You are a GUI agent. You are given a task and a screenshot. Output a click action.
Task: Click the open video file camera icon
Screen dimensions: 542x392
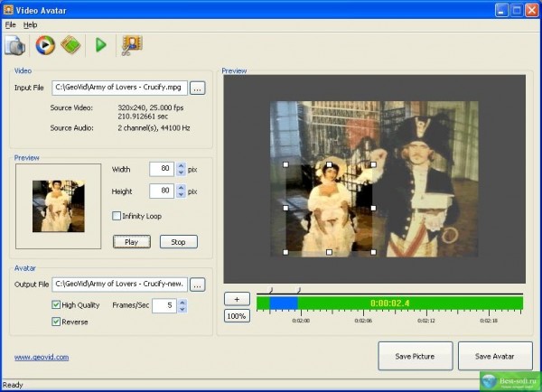[x=14, y=44]
